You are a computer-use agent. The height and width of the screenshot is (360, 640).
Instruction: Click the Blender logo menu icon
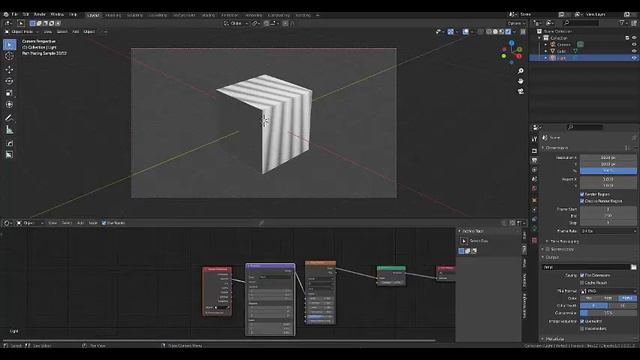point(6,15)
